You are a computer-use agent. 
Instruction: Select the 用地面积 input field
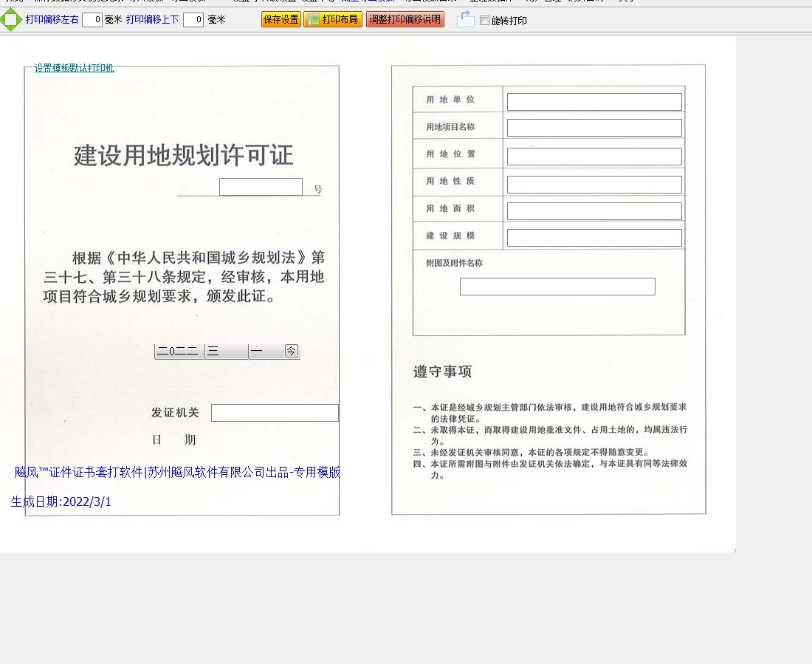[594, 211]
